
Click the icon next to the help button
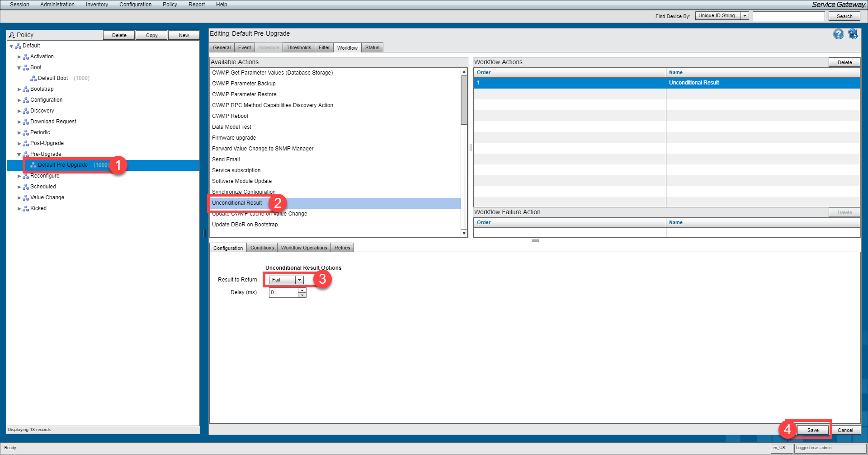[853, 34]
